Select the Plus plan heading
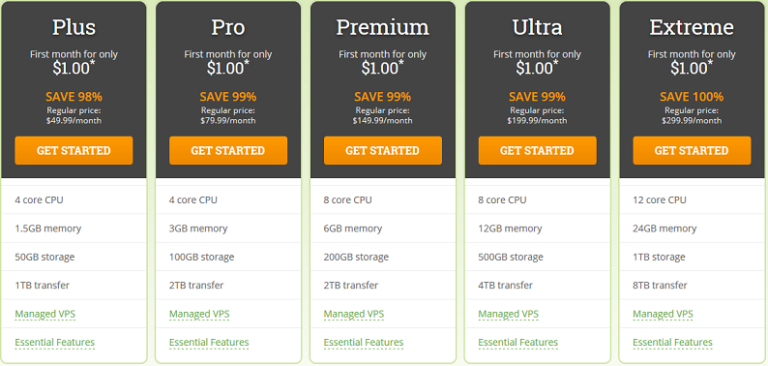This screenshot has width=768, height=366. tap(74, 27)
